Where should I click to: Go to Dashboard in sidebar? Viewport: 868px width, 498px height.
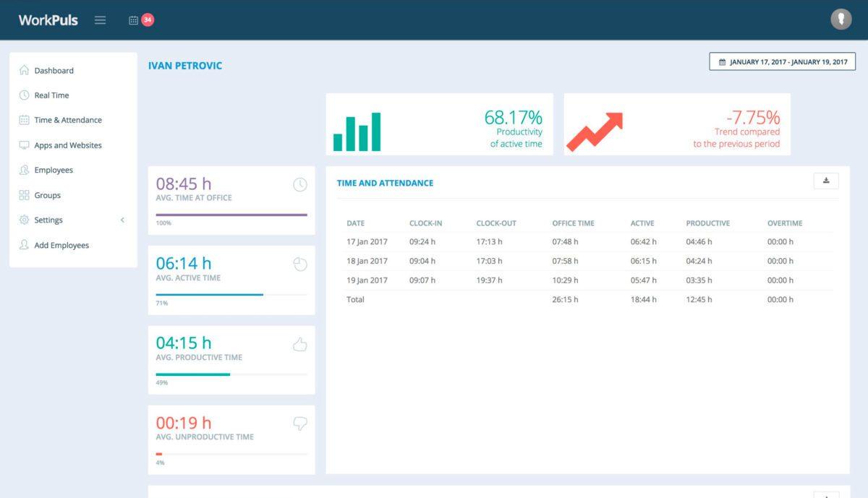coord(54,71)
